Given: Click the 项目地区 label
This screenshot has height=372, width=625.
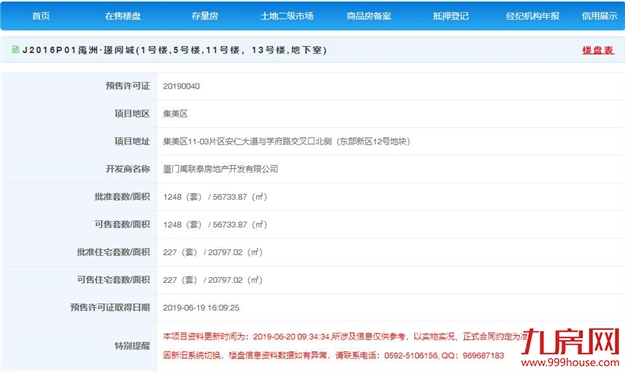Looking at the screenshot, I should [x=132, y=114].
